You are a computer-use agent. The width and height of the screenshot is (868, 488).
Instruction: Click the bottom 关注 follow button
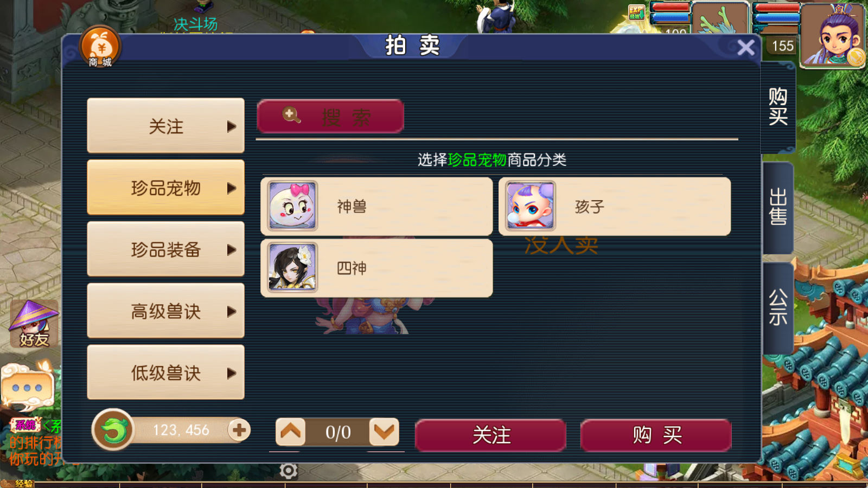pos(490,435)
